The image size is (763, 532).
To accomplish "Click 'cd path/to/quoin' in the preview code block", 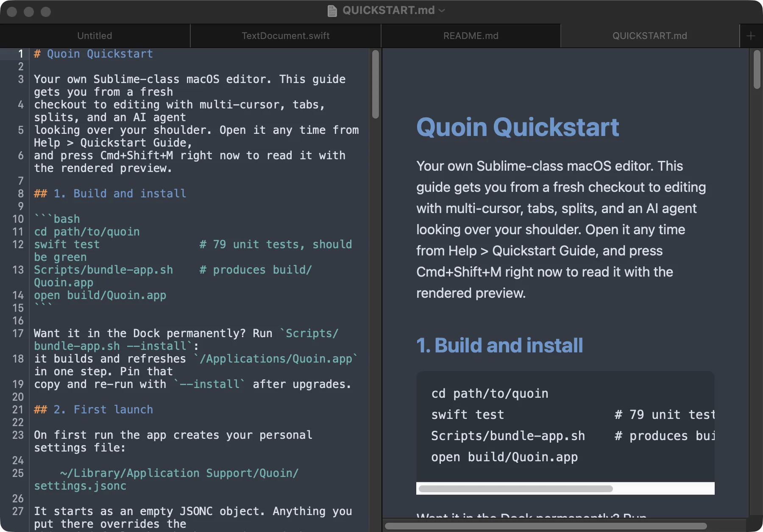I will pyautogui.click(x=490, y=393).
